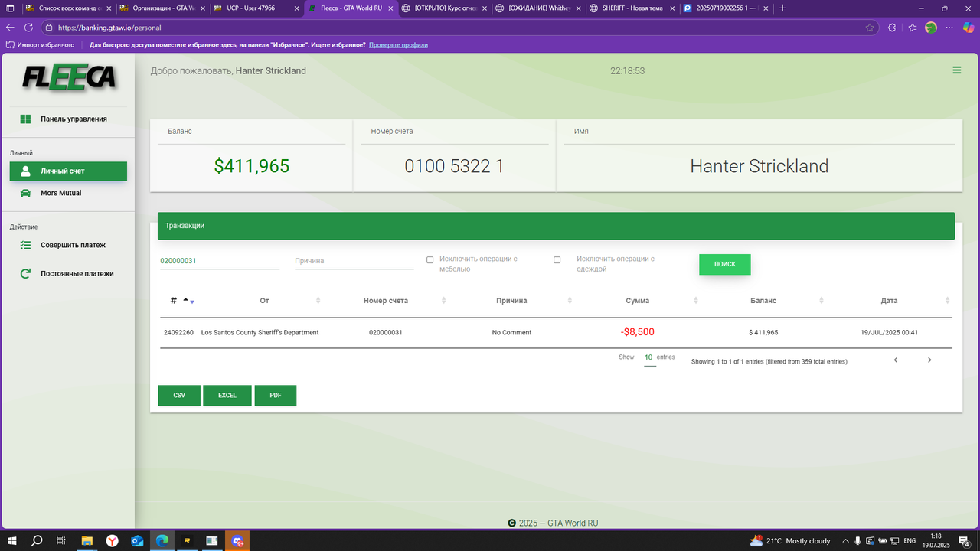Click the $411,965 balance card value
980x551 pixels.
(252, 166)
